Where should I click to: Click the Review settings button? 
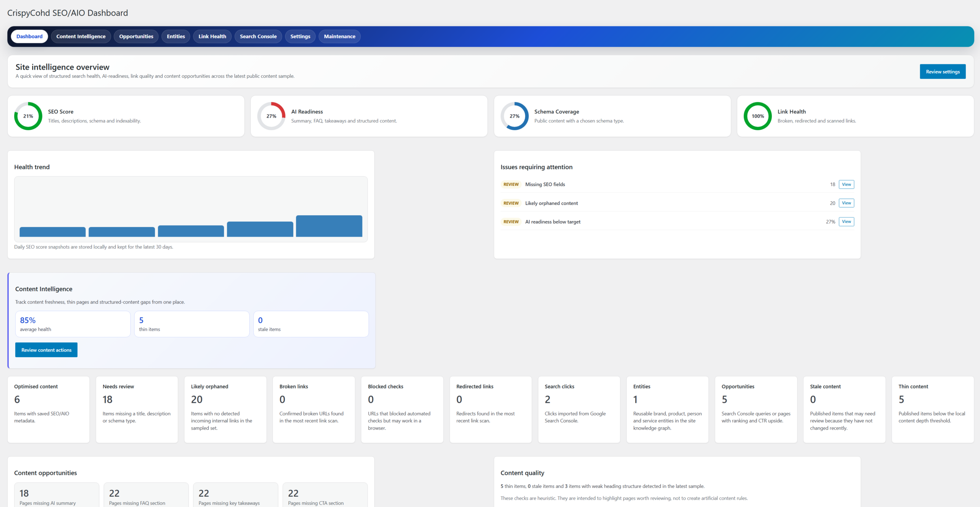click(942, 72)
